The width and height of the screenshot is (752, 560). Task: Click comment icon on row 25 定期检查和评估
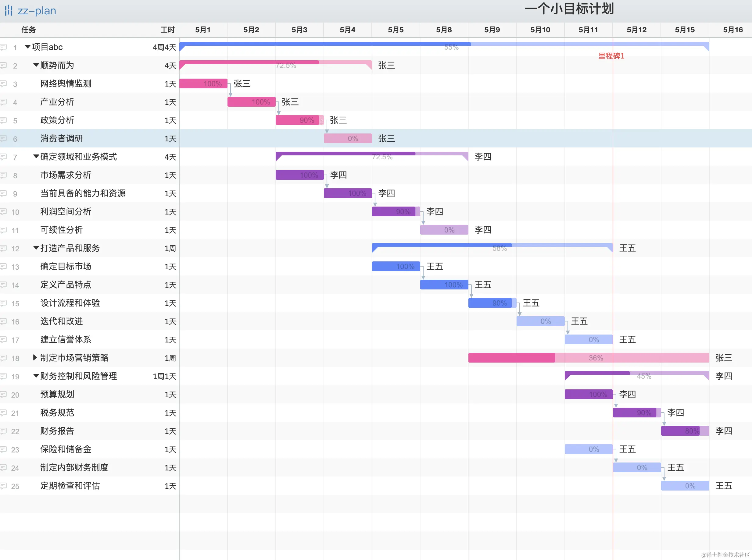coord(3,486)
